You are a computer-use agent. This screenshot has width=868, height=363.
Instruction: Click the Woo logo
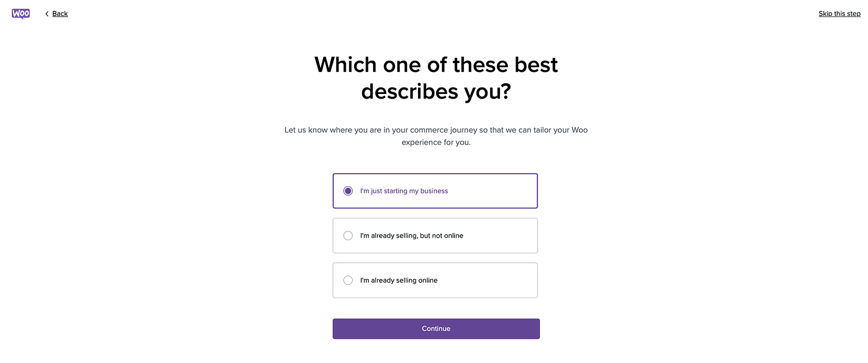(x=21, y=14)
